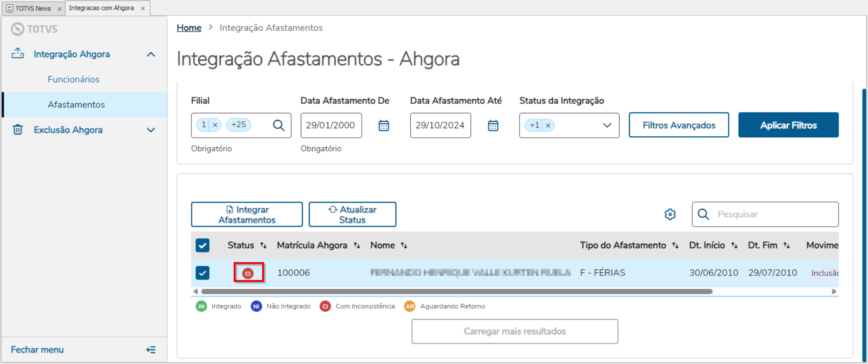Collapse the Integração Ahgora menu chevron
The height and width of the screenshot is (364, 868).
tap(151, 54)
